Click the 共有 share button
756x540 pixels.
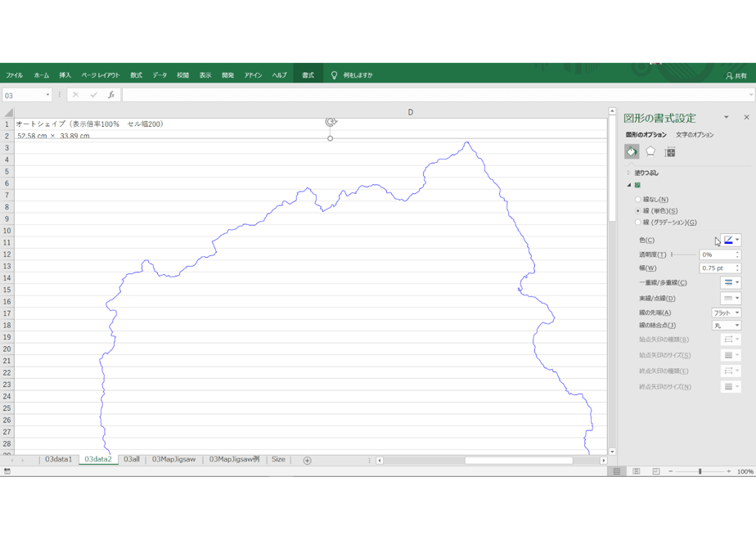736,76
